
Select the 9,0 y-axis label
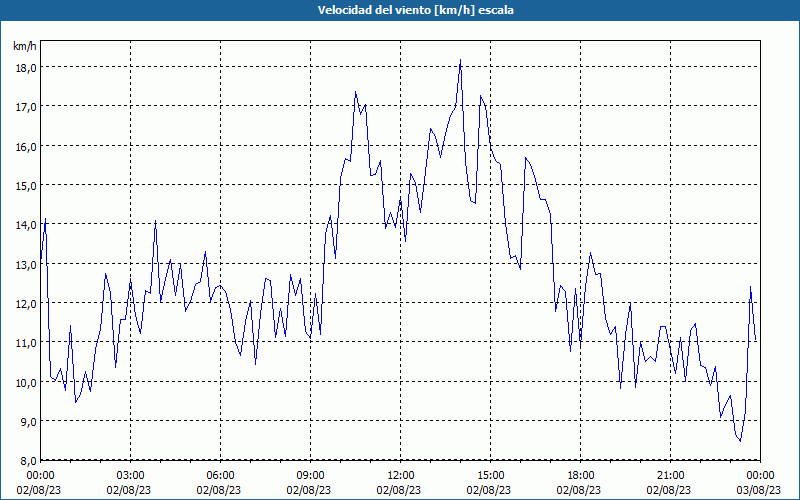[x=28, y=422]
